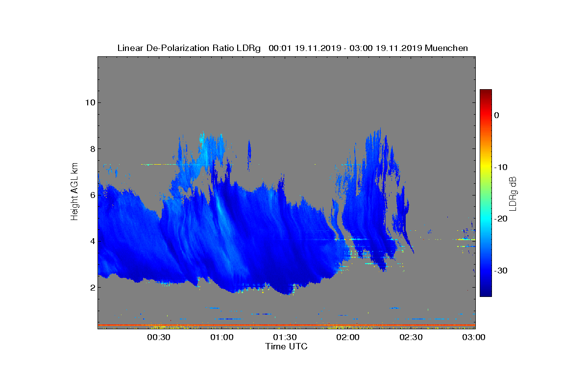Click the colorbar label '-30'
Screen dimensions: 588x392
point(500,271)
